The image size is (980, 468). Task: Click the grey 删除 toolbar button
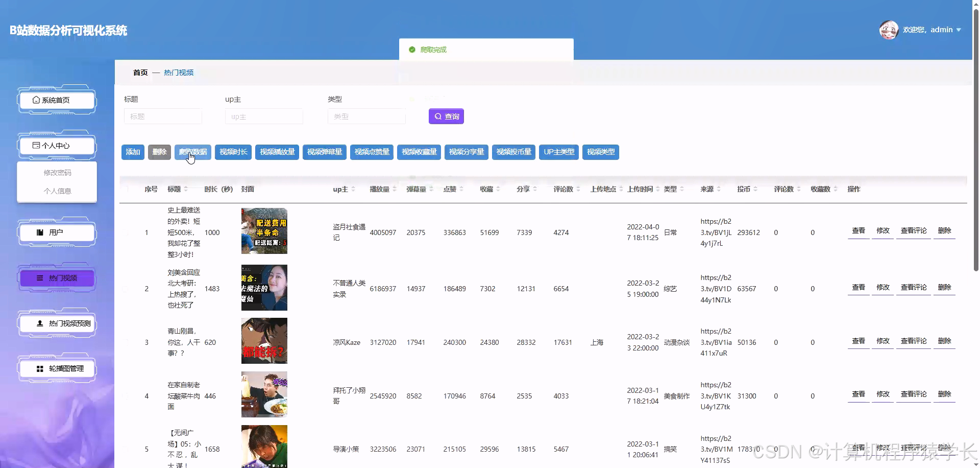coord(159,152)
